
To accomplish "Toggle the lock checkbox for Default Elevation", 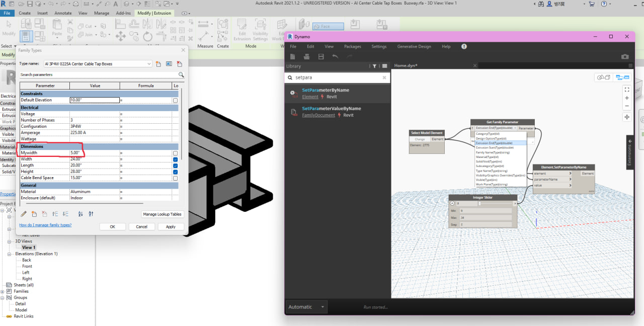I will pos(175,100).
